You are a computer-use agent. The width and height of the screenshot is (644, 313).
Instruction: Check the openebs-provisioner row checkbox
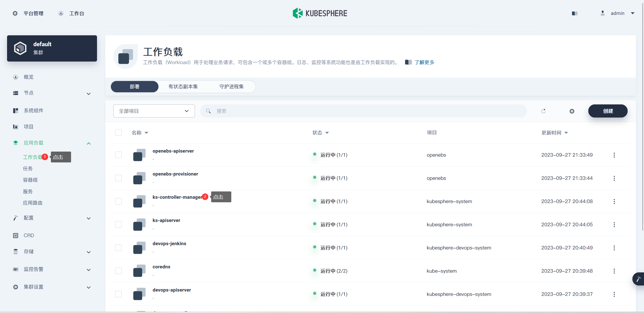pos(118,178)
